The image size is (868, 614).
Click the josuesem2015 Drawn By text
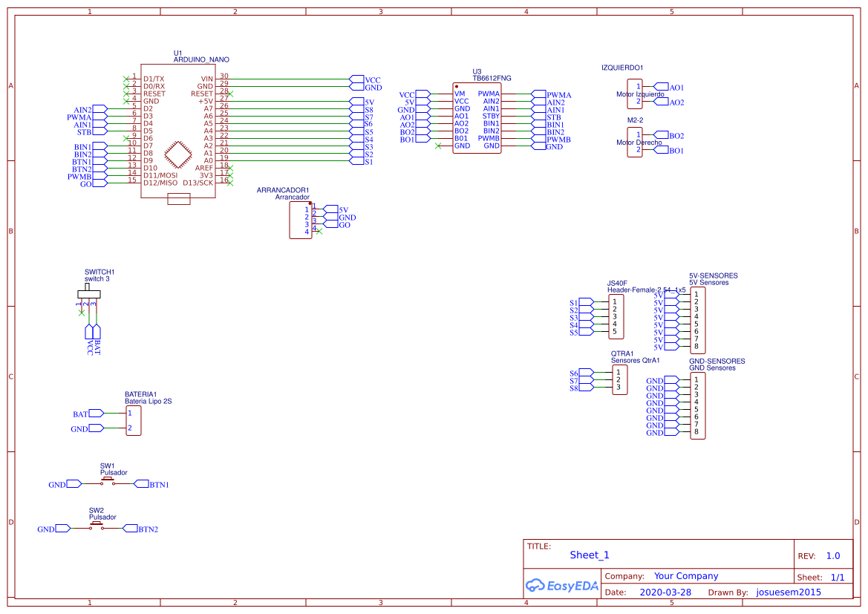point(789,592)
